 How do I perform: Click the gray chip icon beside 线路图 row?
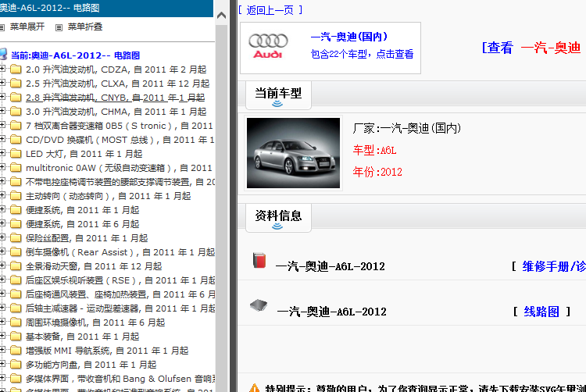tap(259, 305)
